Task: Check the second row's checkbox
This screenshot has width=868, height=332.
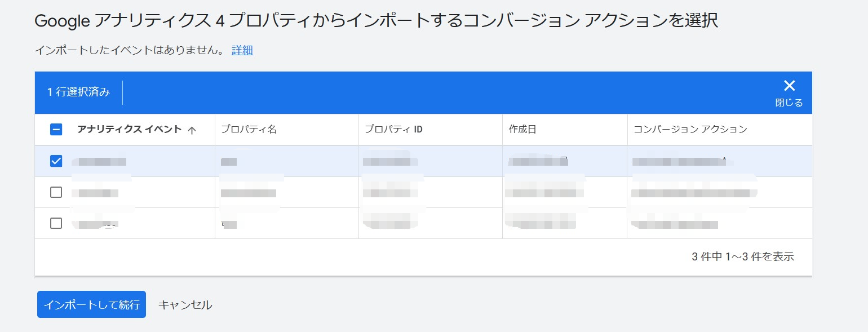Action: click(56, 192)
